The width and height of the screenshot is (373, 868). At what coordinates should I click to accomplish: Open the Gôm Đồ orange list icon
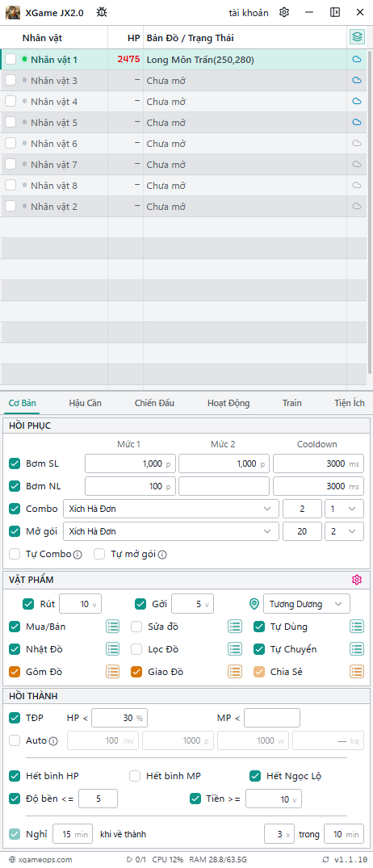tap(113, 672)
